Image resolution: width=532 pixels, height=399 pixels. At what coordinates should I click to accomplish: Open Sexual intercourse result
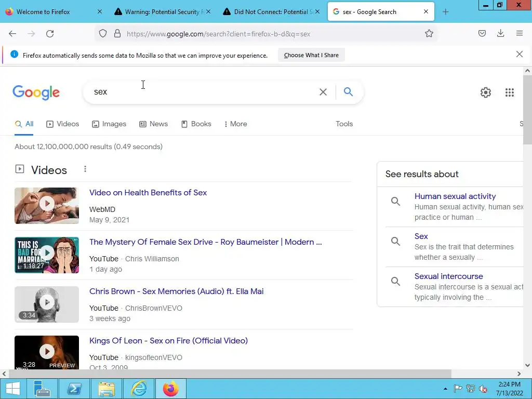pyautogui.click(x=448, y=276)
